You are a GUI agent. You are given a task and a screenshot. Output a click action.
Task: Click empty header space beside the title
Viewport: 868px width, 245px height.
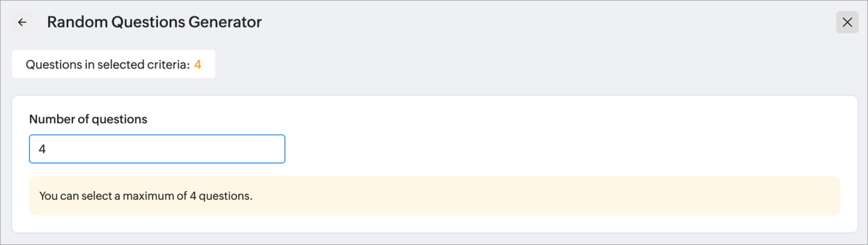tap(498, 22)
